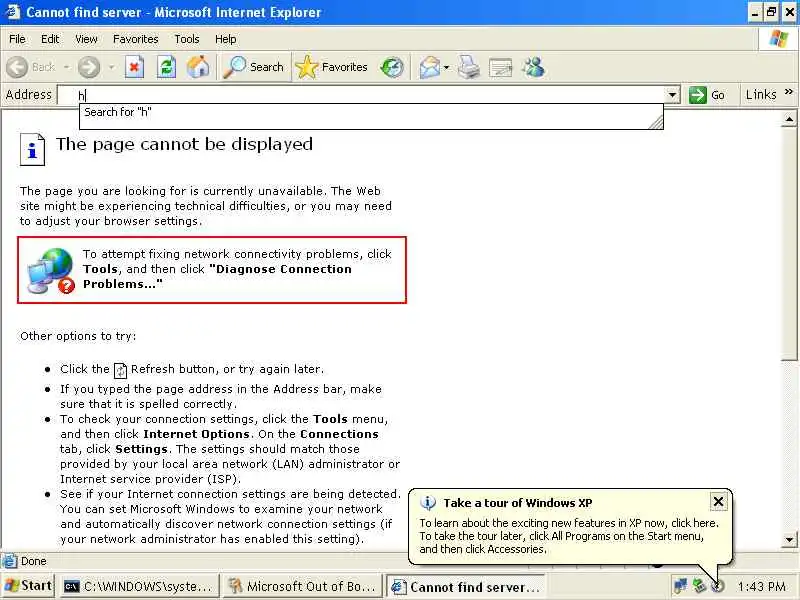This screenshot has height=600, width=800.
Task: Click the Back arrow button
Action: pos(17,67)
